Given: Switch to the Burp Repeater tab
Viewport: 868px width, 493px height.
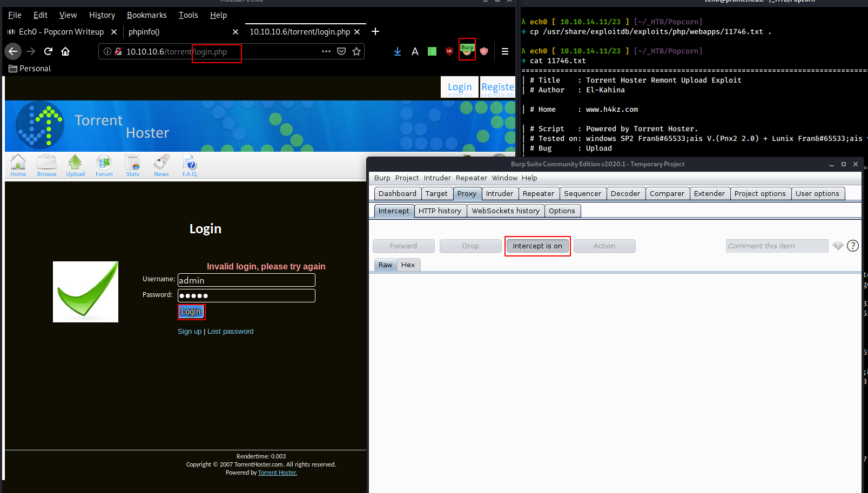Looking at the screenshot, I should pos(539,193).
